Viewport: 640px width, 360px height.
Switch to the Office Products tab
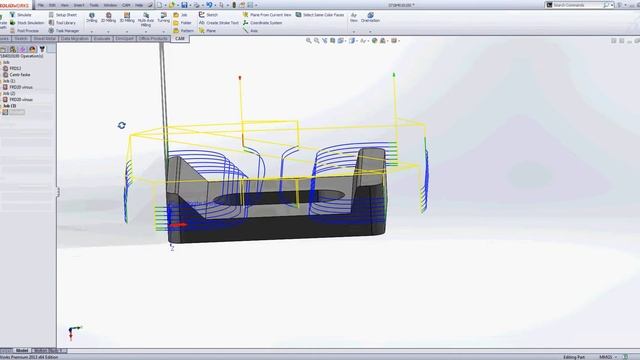pos(153,38)
